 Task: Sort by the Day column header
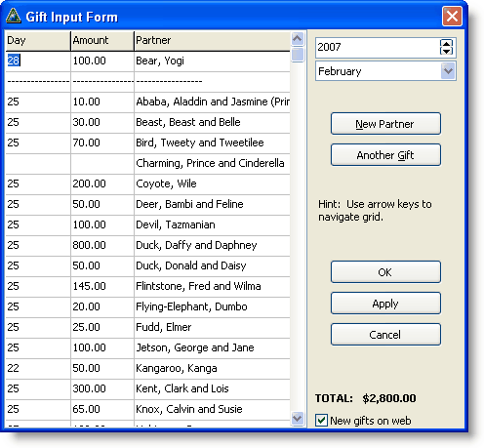(38, 41)
